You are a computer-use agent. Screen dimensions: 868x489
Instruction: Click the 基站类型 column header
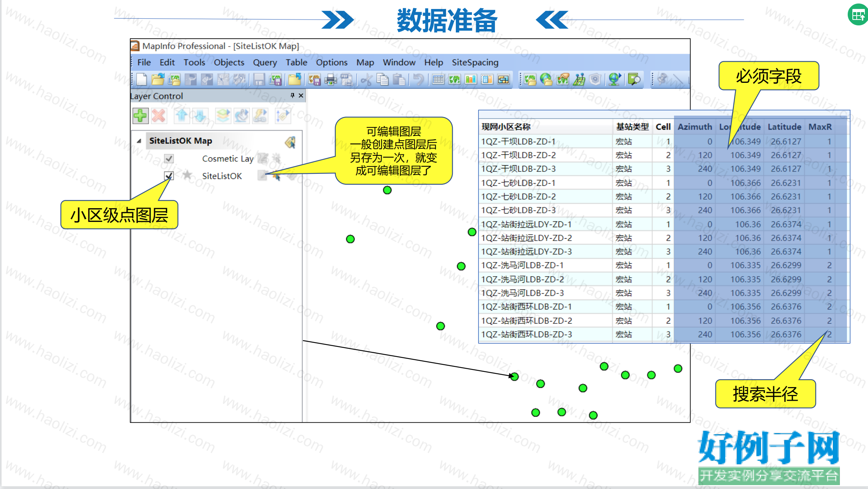click(632, 127)
